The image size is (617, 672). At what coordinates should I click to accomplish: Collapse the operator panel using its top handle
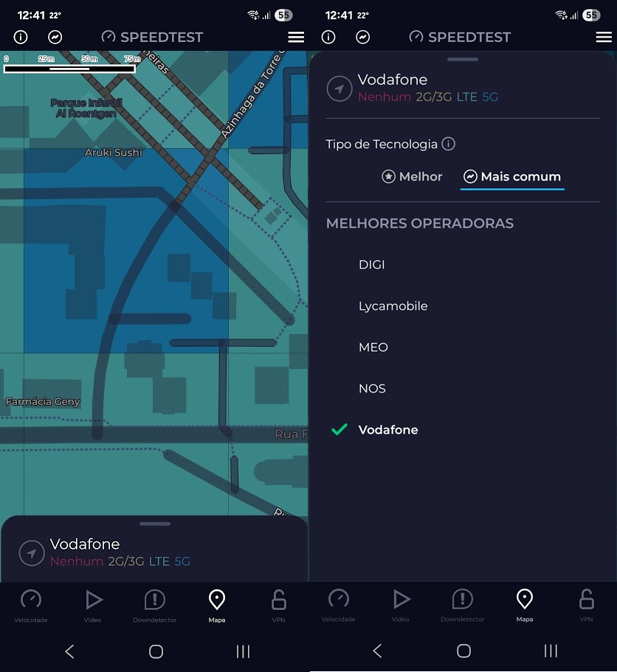[x=463, y=59]
